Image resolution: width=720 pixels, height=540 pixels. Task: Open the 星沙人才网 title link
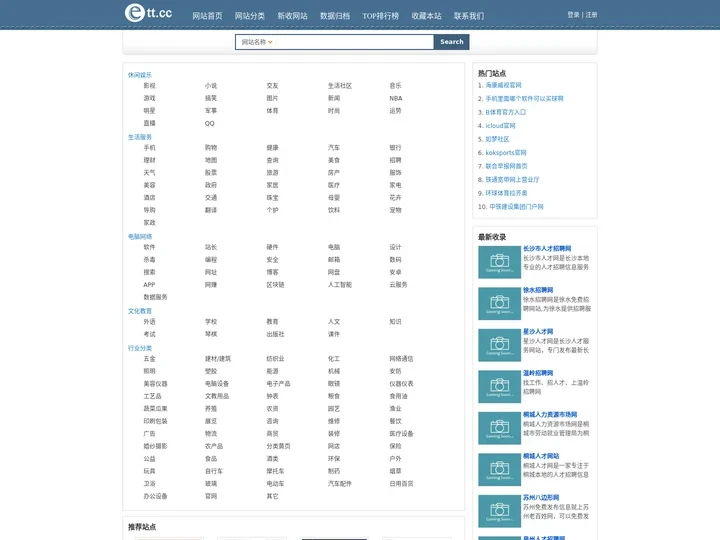click(538, 331)
